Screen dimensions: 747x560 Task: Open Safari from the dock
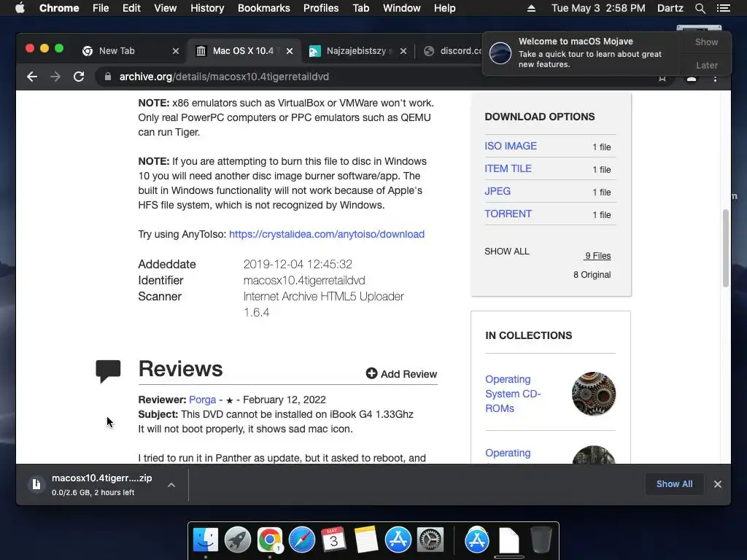click(301, 540)
